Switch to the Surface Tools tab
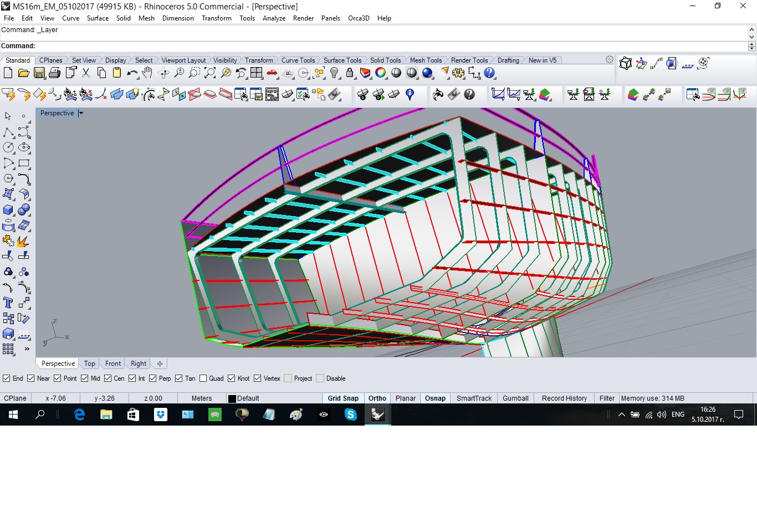The image size is (757, 532). click(342, 60)
